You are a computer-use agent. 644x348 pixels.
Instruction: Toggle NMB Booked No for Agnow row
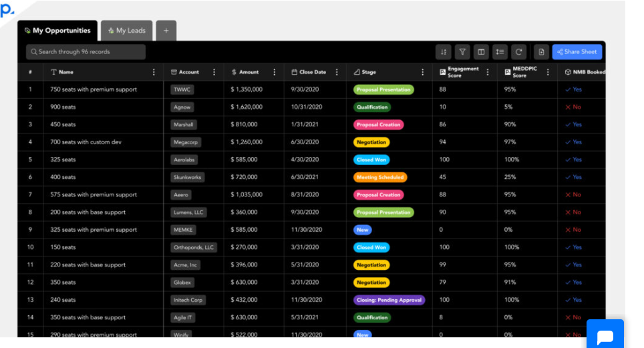573,108
